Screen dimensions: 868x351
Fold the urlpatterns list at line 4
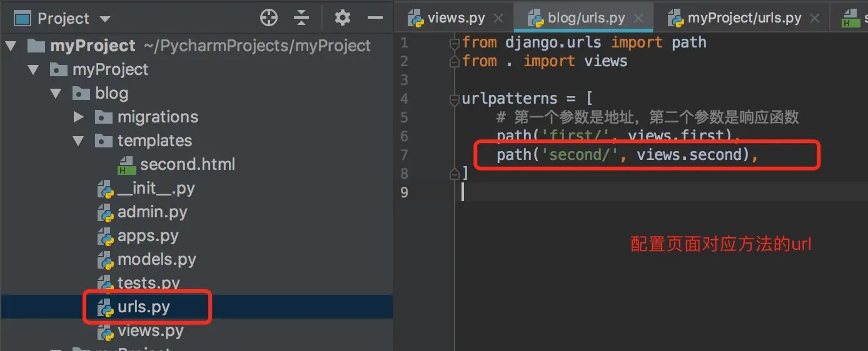(455, 99)
